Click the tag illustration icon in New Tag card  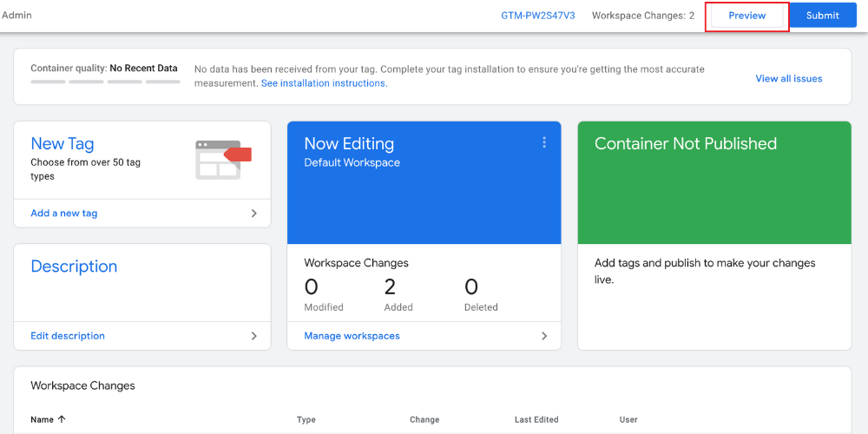tap(223, 160)
